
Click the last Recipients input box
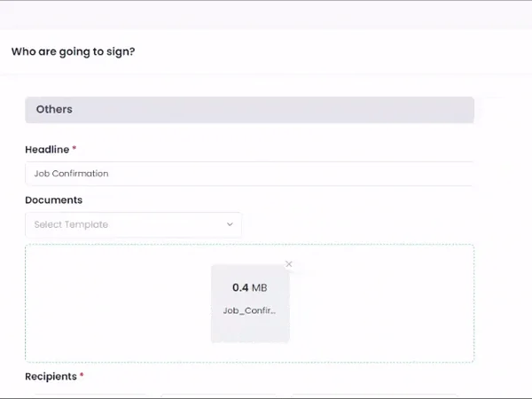[374, 395]
